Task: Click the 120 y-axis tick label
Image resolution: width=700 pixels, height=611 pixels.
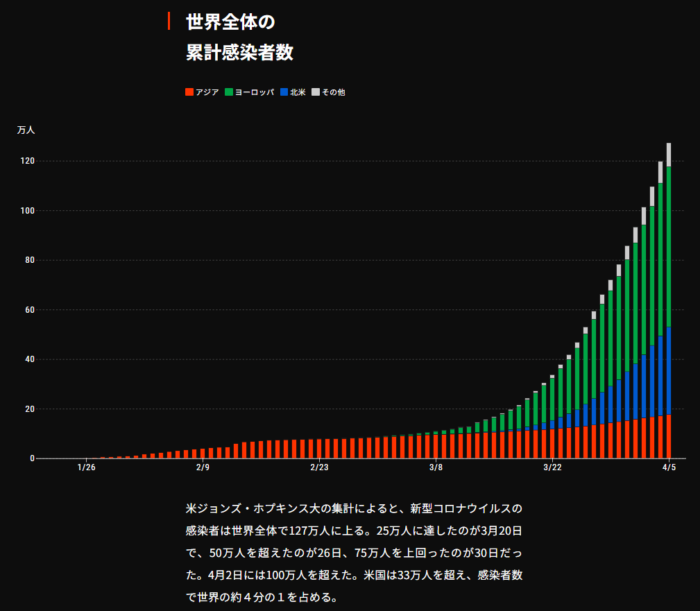Action: [27, 161]
